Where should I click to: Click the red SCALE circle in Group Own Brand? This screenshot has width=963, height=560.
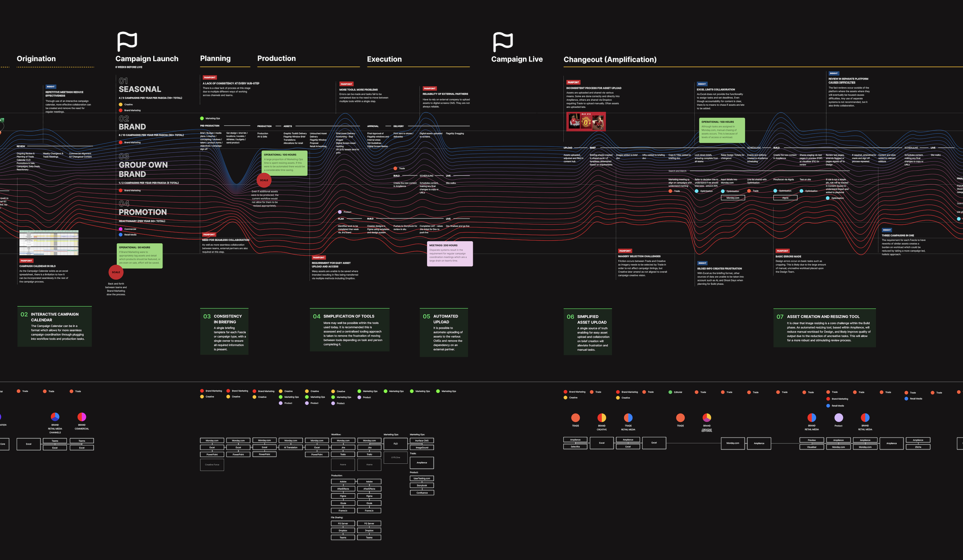(x=264, y=180)
